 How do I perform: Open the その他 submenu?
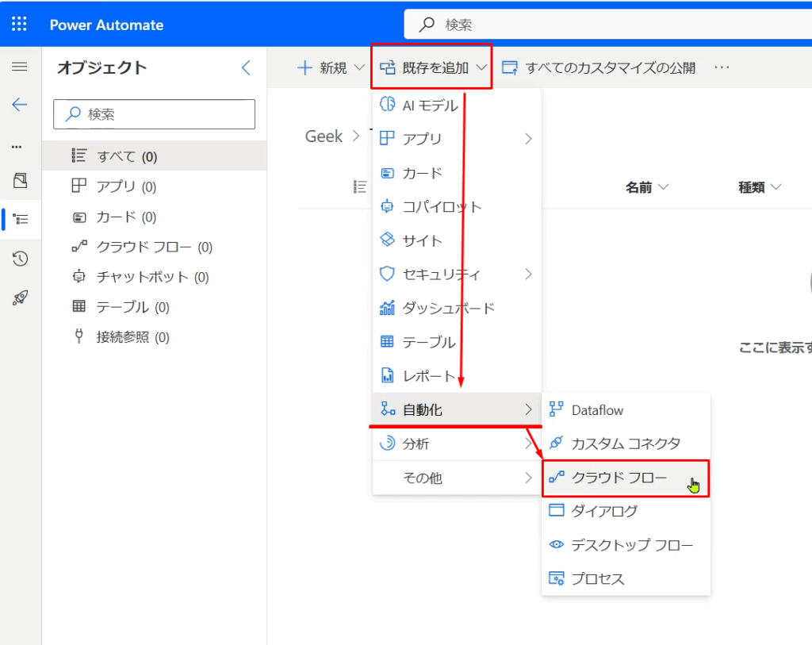[457, 478]
